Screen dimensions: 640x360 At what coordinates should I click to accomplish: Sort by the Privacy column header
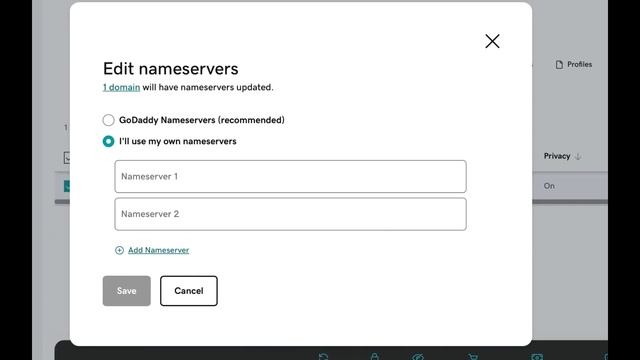[557, 156]
